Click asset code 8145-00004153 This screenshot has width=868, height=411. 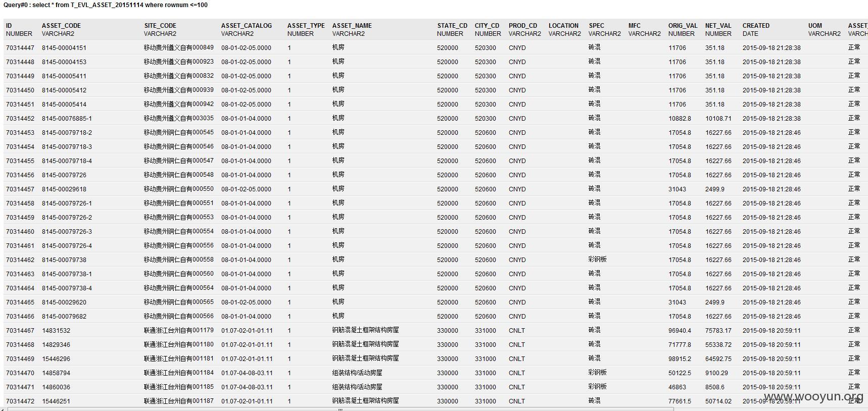click(x=64, y=62)
